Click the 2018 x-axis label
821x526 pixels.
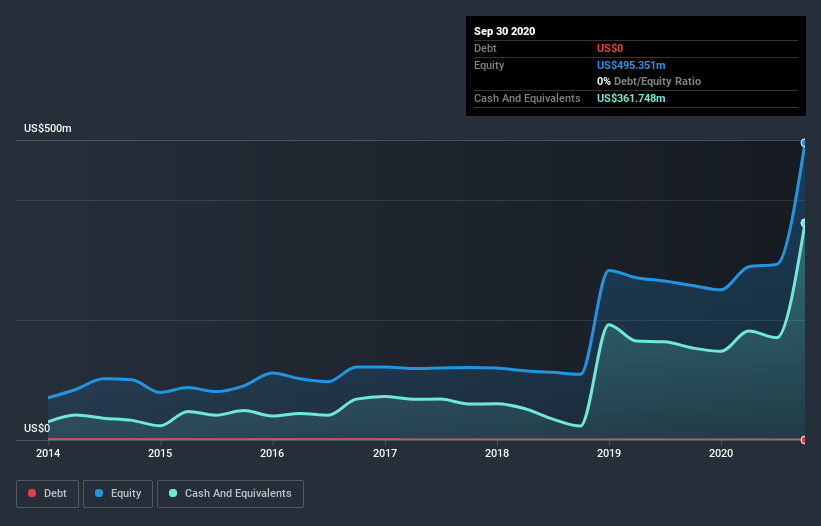point(497,453)
